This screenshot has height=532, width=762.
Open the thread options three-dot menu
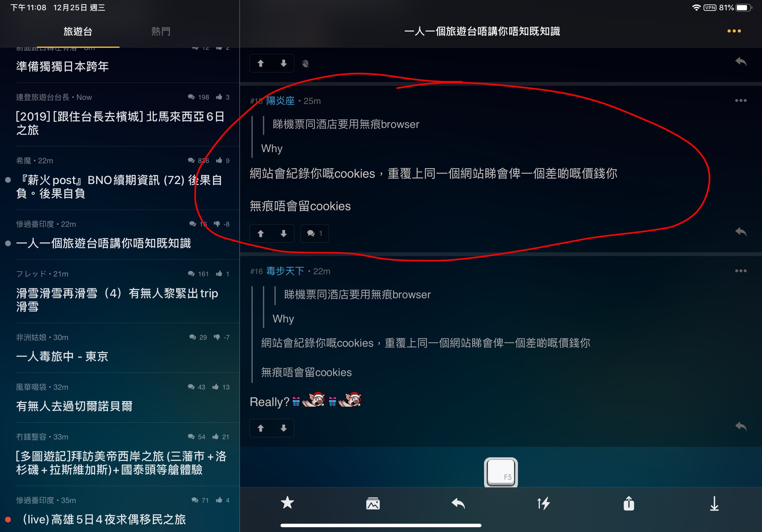click(734, 31)
